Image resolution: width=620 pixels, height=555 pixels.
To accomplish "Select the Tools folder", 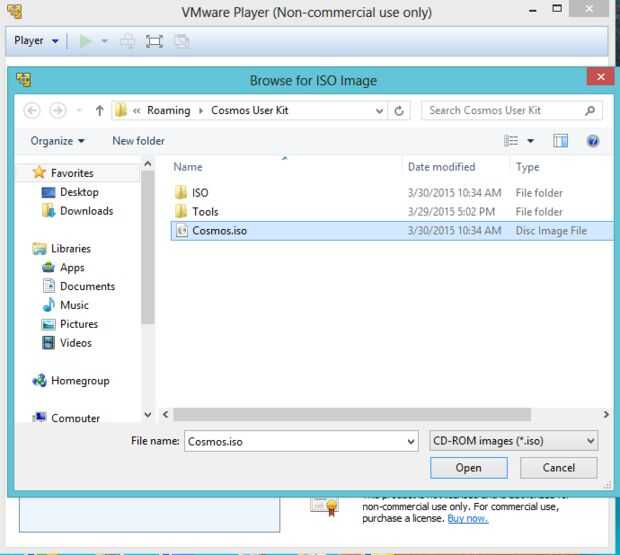I will [205, 212].
